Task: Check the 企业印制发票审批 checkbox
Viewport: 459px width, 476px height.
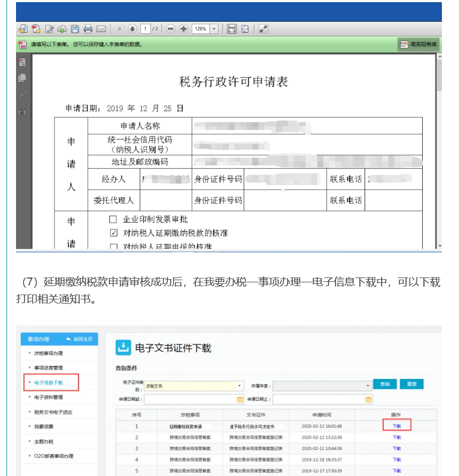Action: (113, 219)
